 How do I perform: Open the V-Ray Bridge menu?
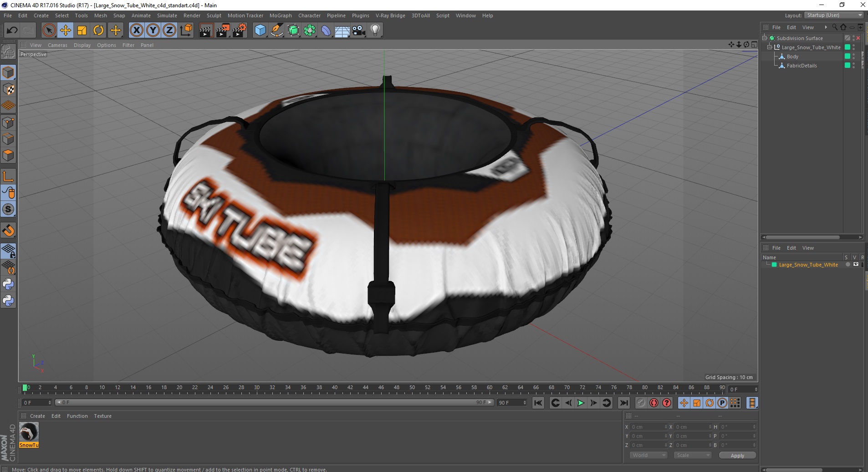[390, 15]
